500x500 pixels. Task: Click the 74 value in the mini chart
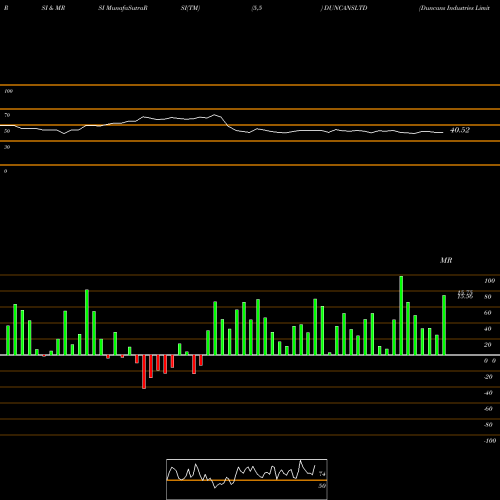322,474
